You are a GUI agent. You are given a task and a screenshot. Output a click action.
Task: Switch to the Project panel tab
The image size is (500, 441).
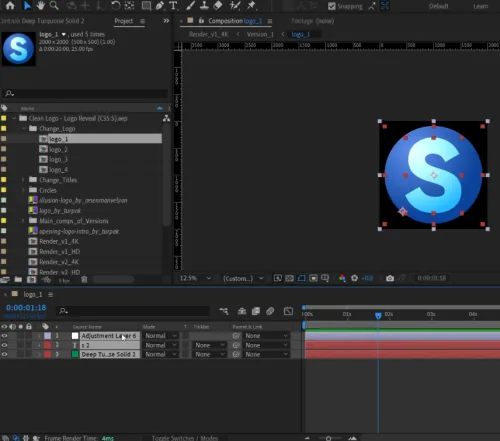point(124,21)
